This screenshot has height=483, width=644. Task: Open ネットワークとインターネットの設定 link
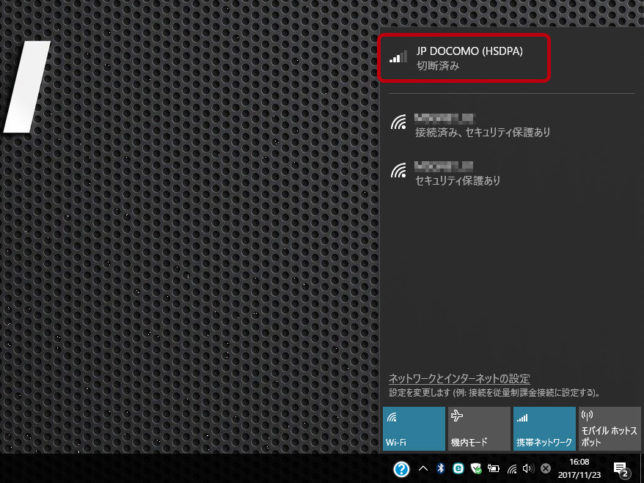pos(459,378)
